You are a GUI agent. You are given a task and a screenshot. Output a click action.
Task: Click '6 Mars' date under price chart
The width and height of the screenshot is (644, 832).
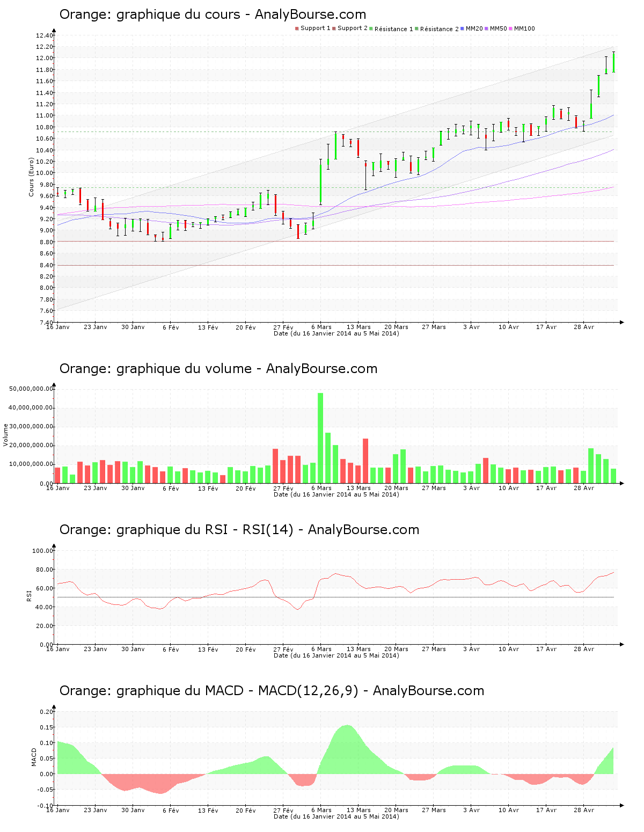(x=321, y=327)
